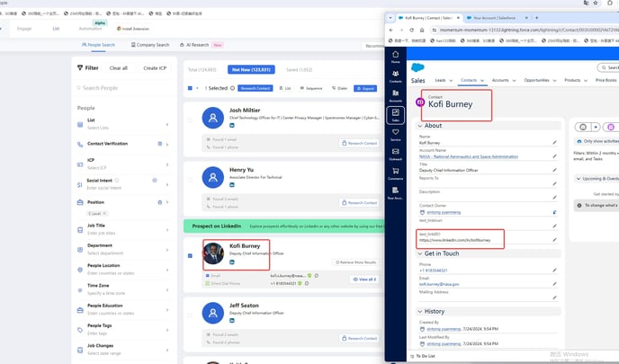Reload the Salesforce browser page
This screenshot has height=364, width=619.
(411, 30)
